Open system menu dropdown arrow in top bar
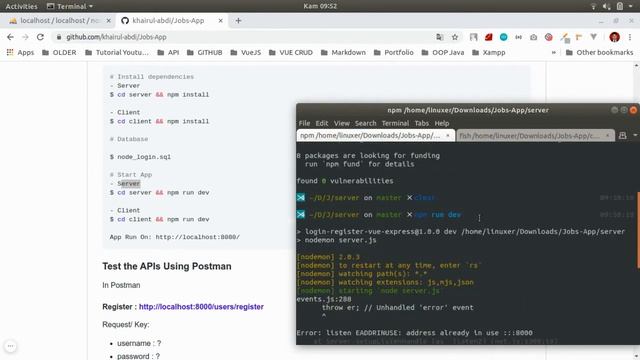 click(631, 6)
